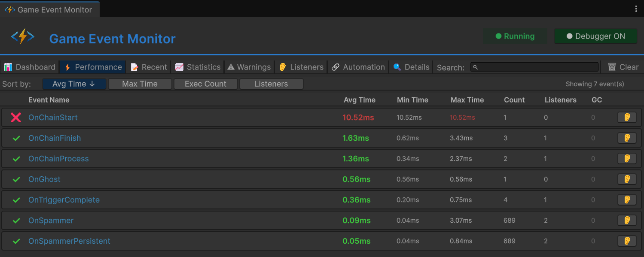Click the Game Event Monitor lightning logo
The width and height of the screenshot is (644, 257).
point(23,36)
